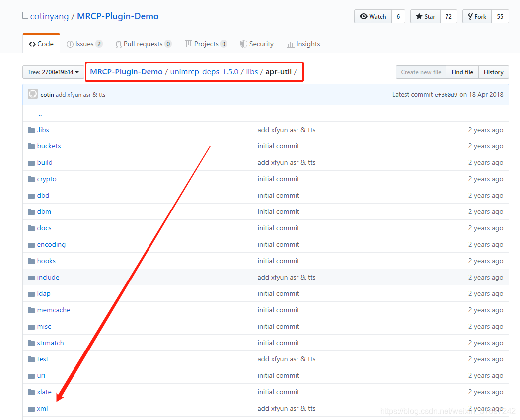Image resolution: width=520 pixels, height=420 pixels.
Task: Open the xlate row initial commit message
Action: pos(278,392)
